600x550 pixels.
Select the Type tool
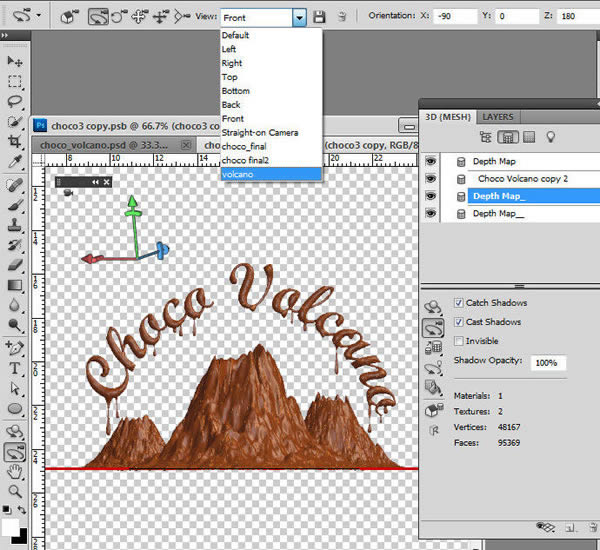(15, 368)
